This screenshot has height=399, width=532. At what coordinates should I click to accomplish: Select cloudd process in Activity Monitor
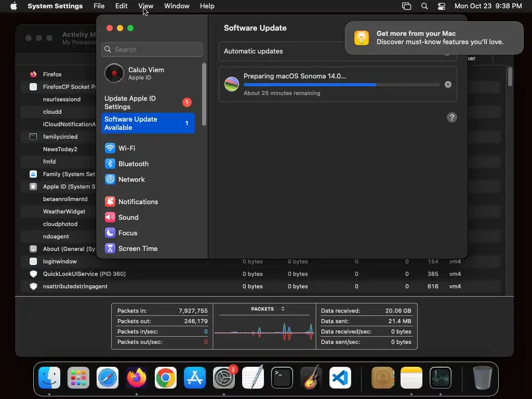coord(58,112)
